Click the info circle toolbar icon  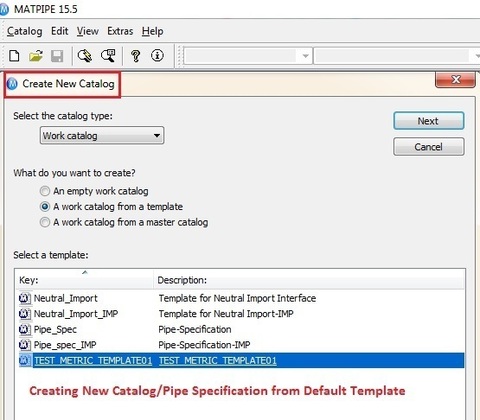(157, 55)
